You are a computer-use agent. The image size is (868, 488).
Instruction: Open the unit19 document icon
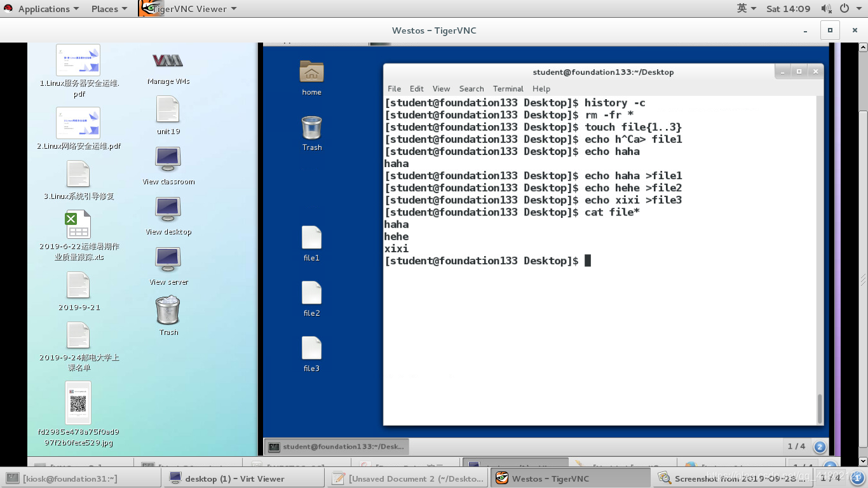point(168,109)
